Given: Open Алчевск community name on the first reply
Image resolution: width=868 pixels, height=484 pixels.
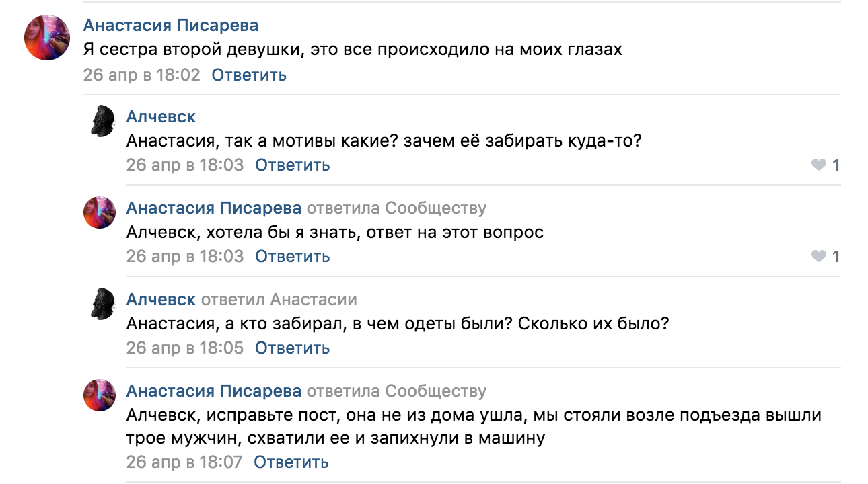Looking at the screenshot, I should (161, 116).
